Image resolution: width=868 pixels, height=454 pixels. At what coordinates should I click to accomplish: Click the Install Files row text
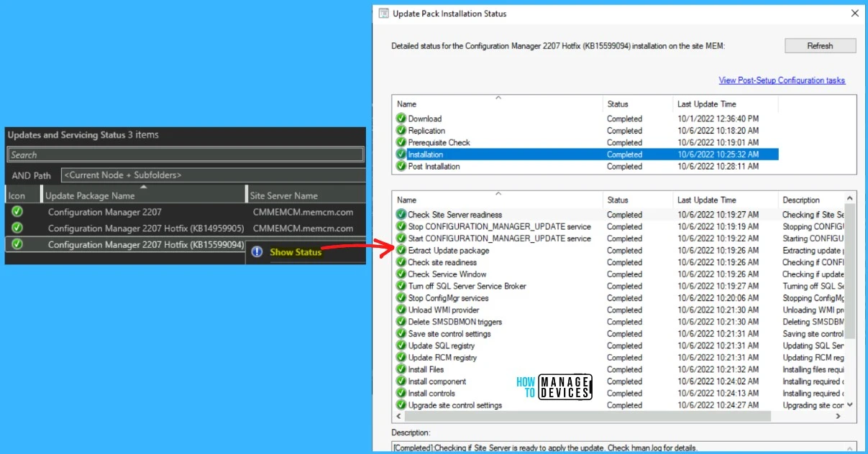[426, 369]
